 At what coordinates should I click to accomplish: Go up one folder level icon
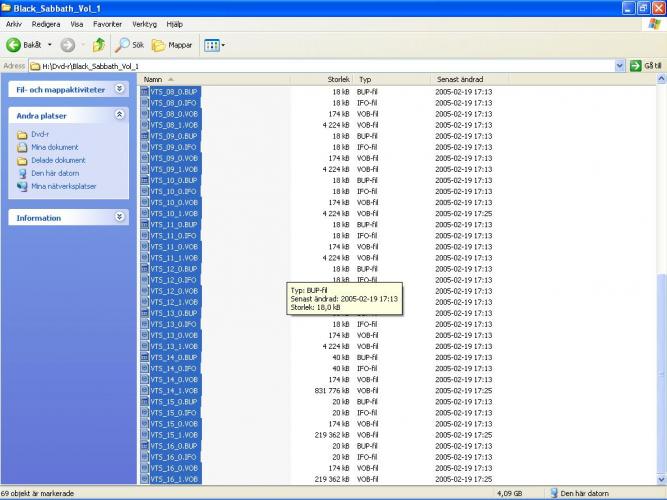click(99, 45)
